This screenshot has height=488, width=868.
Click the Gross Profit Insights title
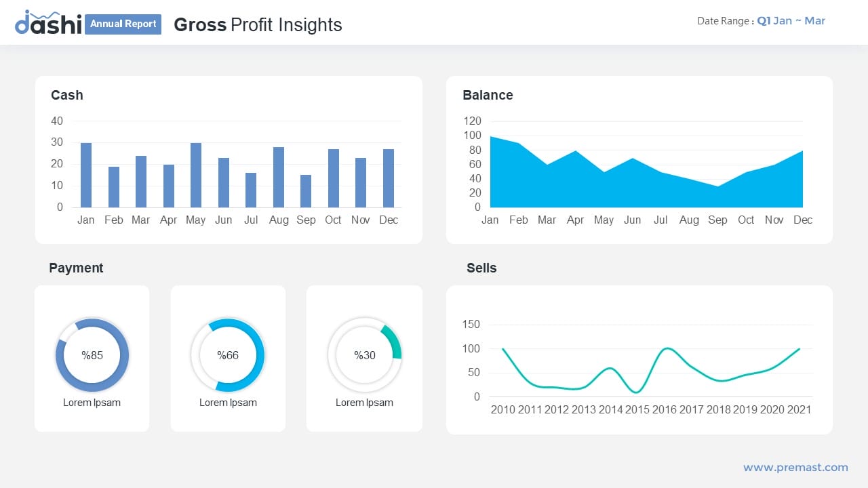pyautogui.click(x=258, y=24)
